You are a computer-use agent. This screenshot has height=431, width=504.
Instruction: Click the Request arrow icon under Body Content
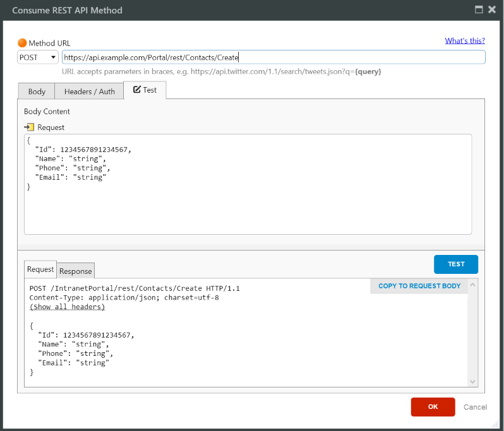(x=29, y=127)
